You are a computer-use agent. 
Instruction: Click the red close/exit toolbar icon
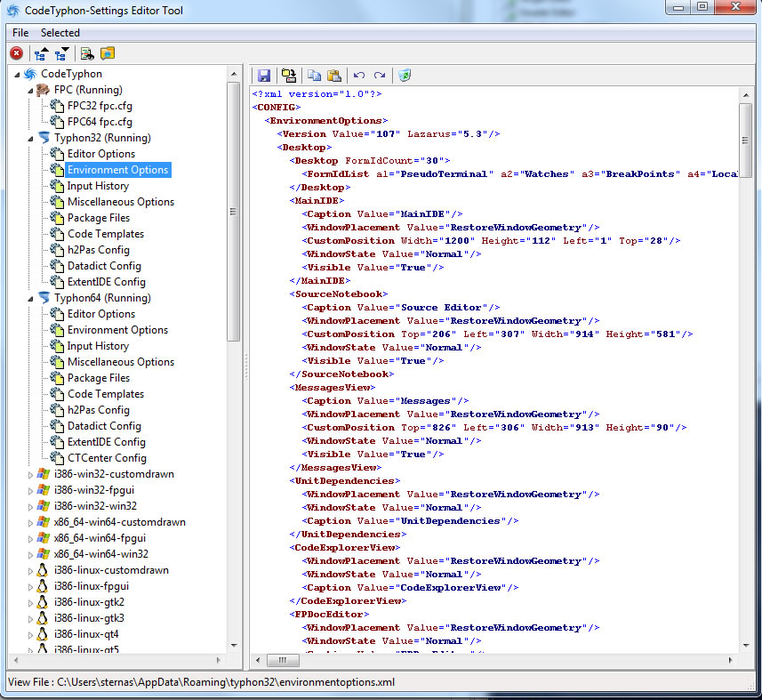click(17, 53)
